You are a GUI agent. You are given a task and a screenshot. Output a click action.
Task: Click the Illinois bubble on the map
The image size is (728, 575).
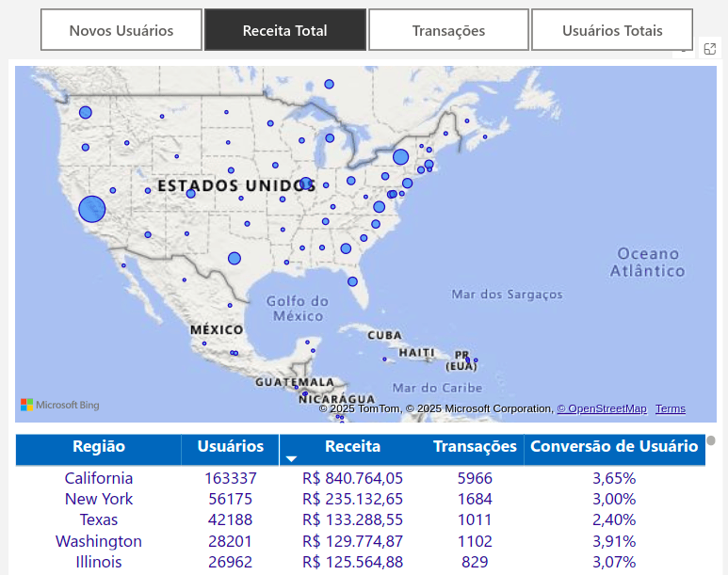click(305, 184)
